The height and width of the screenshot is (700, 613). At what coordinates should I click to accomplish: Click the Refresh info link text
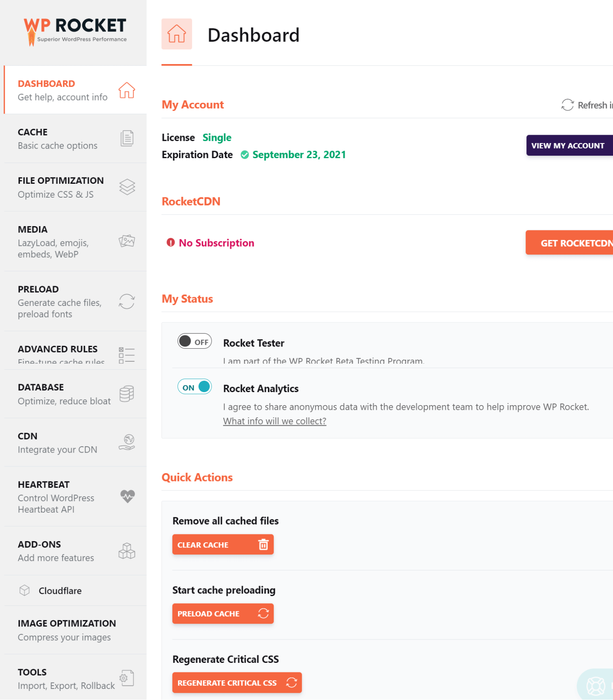pos(595,105)
